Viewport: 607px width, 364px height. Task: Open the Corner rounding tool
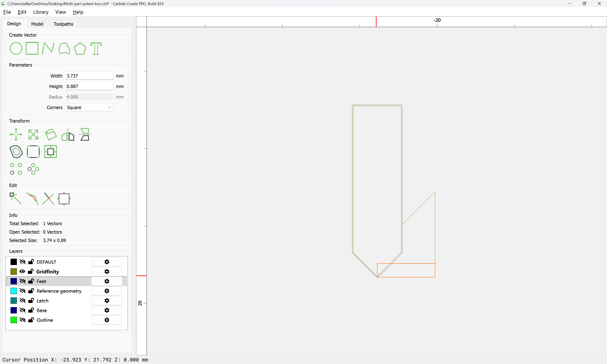tap(33, 152)
